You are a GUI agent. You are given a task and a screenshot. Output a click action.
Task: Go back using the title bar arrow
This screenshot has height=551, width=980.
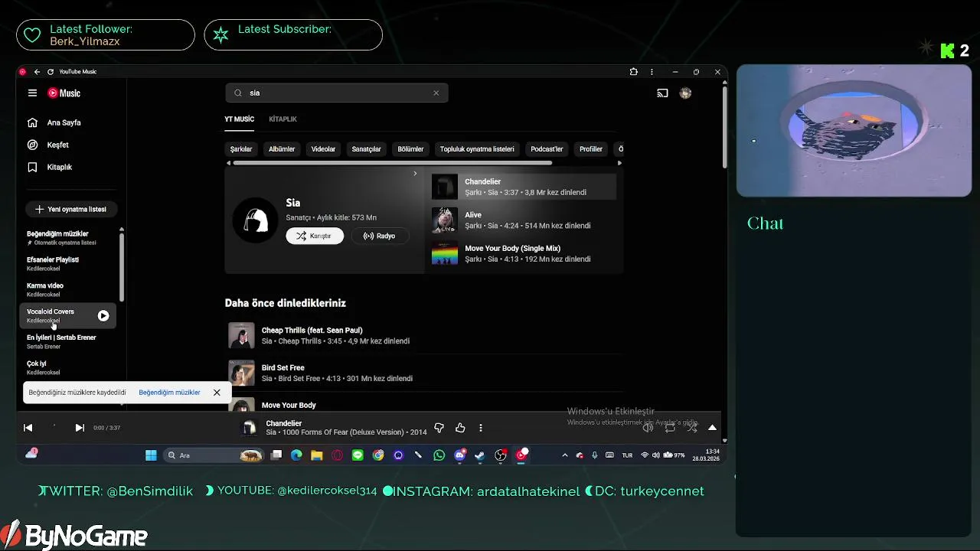point(37,72)
